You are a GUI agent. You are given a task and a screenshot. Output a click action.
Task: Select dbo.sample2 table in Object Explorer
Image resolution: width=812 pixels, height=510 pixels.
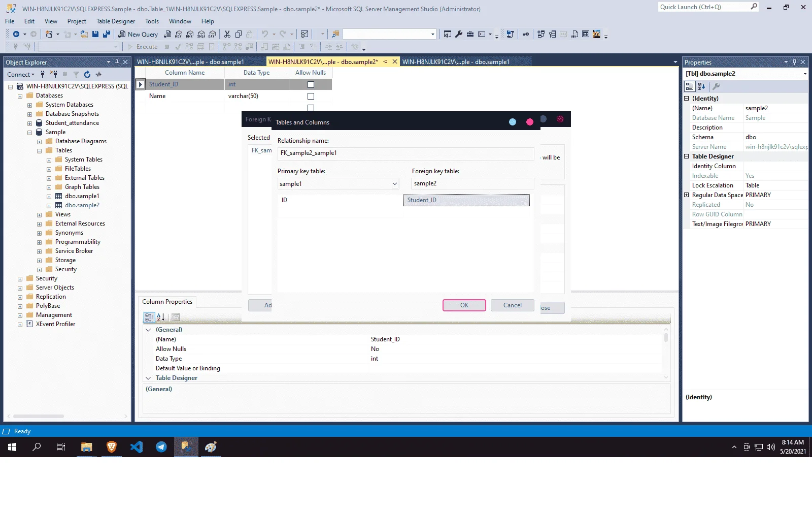click(x=82, y=206)
